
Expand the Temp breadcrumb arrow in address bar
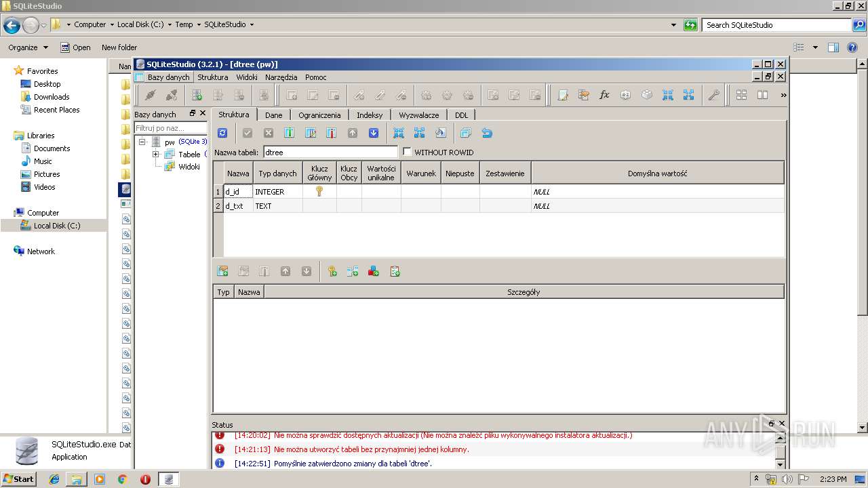pyautogui.click(x=198, y=24)
